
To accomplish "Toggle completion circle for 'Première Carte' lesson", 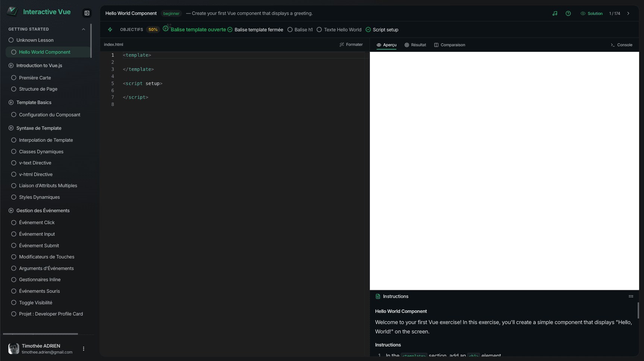I will 14,78.
